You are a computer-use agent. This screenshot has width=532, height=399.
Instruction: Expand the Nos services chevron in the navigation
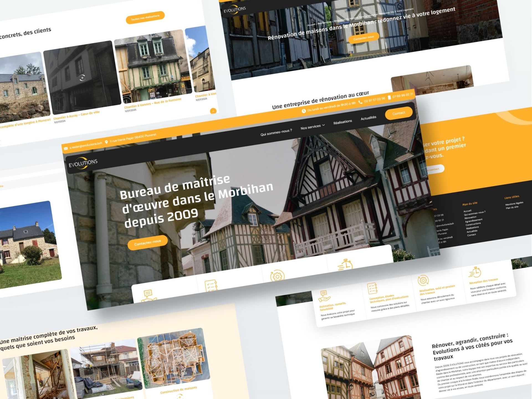(x=323, y=125)
